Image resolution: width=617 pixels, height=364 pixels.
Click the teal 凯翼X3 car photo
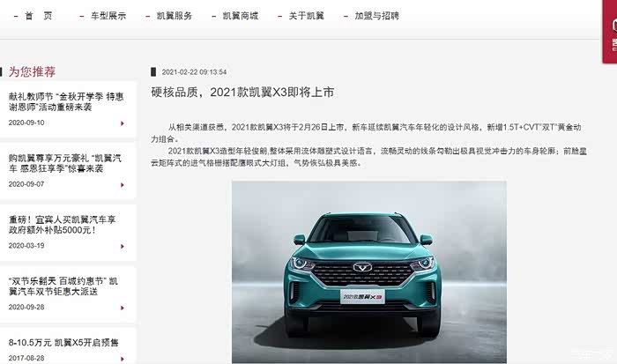point(369,272)
